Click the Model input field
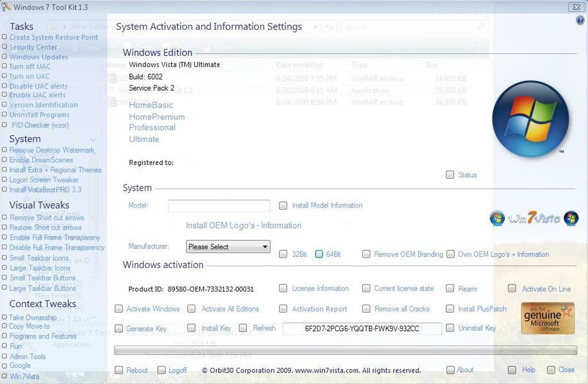This screenshot has height=384, width=588. (x=219, y=206)
